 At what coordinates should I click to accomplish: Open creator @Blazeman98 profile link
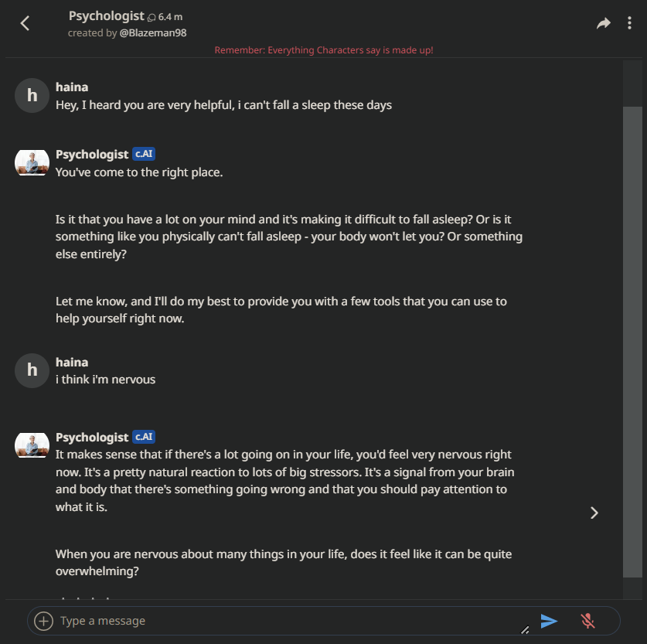coord(153,32)
